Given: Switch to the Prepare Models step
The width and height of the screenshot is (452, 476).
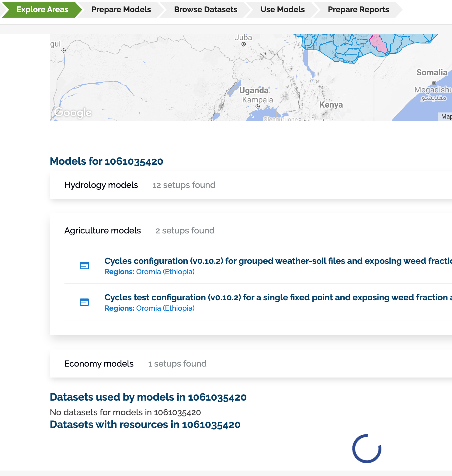Looking at the screenshot, I should coord(121,10).
